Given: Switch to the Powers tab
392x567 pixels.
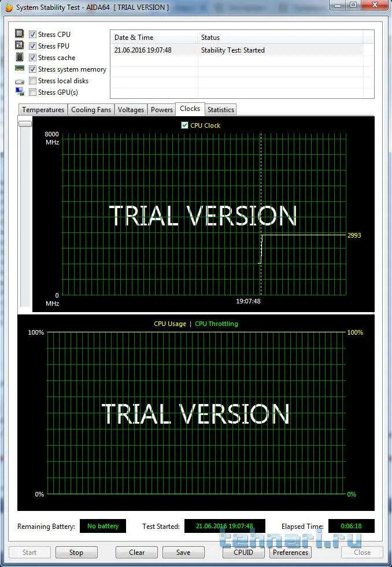Looking at the screenshot, I should point(162,110).
